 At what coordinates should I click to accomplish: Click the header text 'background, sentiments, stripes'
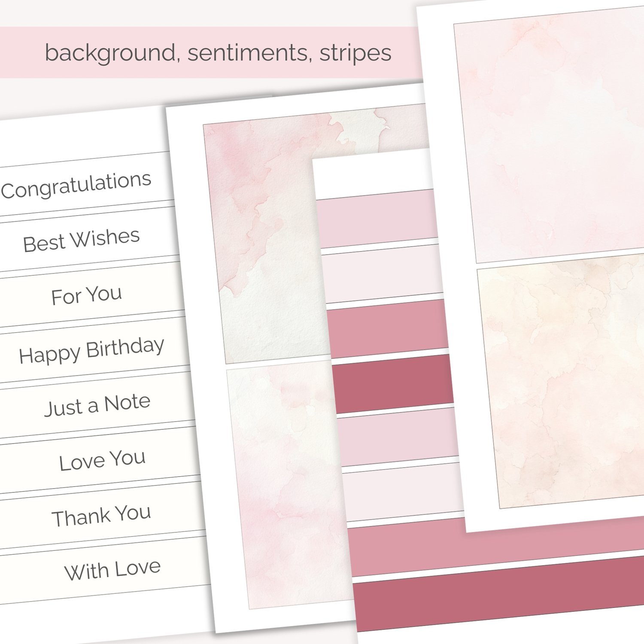tap(218, 53)
